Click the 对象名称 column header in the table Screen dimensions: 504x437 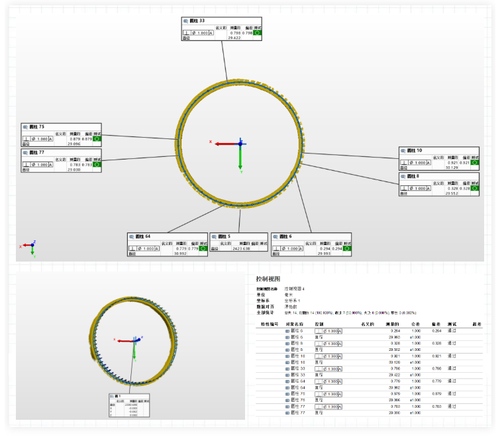point(295,324)
